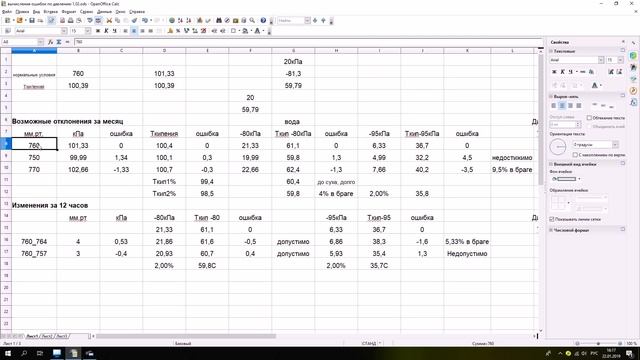
Task: Open the Name Box dropdown arrow
Action: pyautogui.click(x=40, y=42)
